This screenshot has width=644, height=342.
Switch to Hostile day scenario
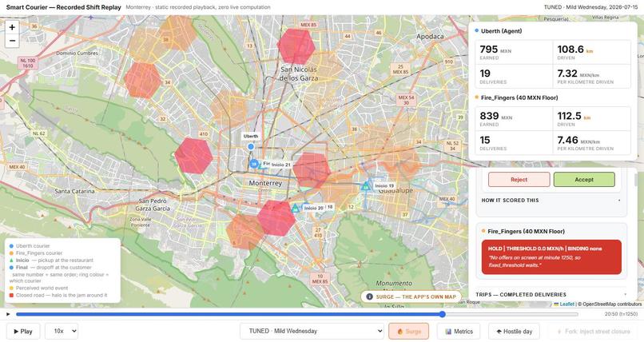515,332
